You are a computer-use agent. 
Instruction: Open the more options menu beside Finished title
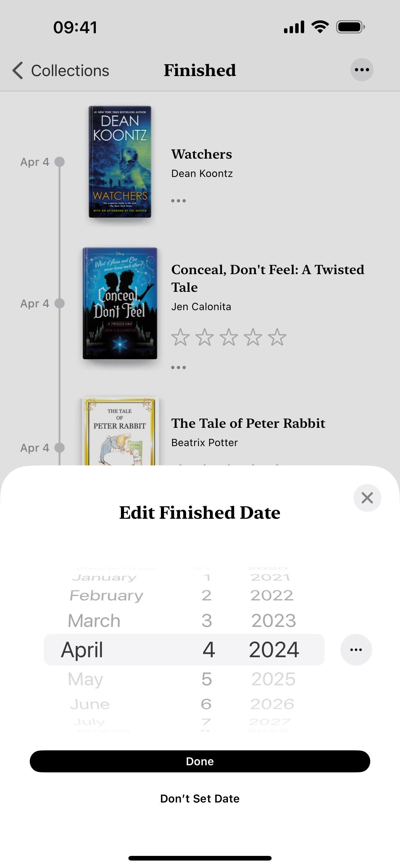coord(362,70)
